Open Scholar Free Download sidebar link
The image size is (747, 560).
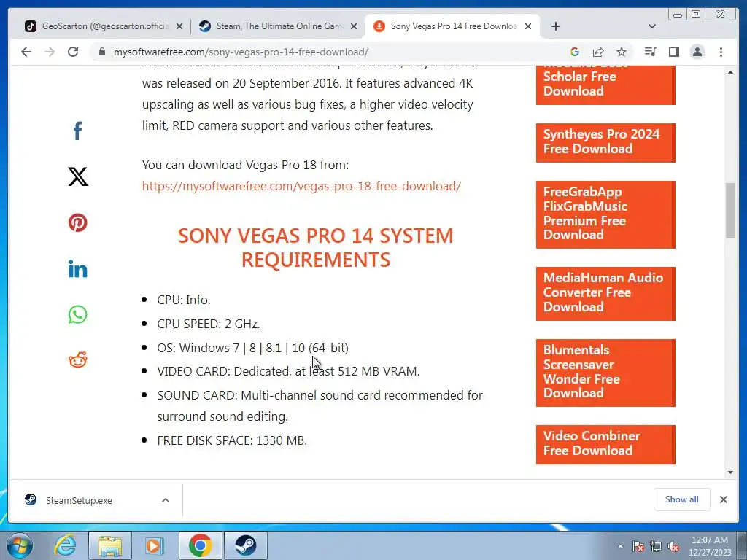[605, 84]
